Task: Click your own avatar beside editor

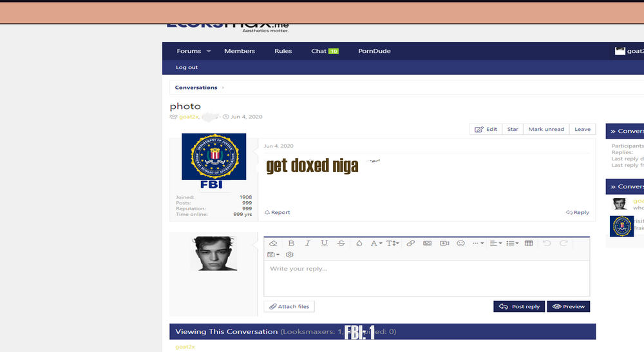Action: tap(214, 253)
